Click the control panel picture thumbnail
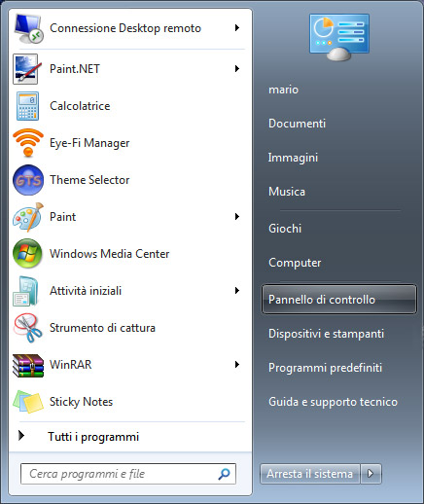The width and height of the screenshot is (424, 504). click(339, 37)
